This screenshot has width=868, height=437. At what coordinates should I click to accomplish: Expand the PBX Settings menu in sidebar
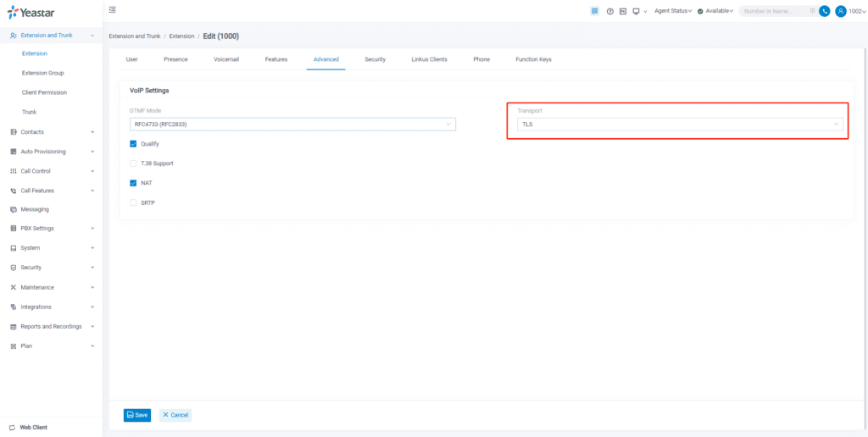[51, 229]
